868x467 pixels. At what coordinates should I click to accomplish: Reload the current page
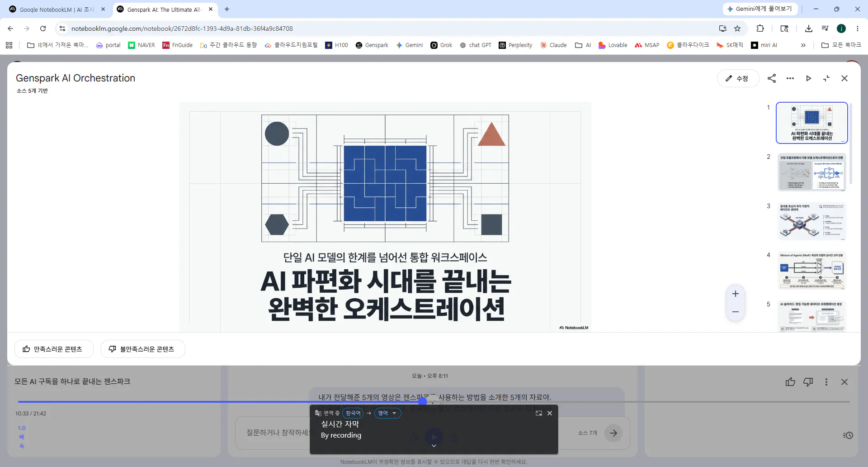point(43,29)
